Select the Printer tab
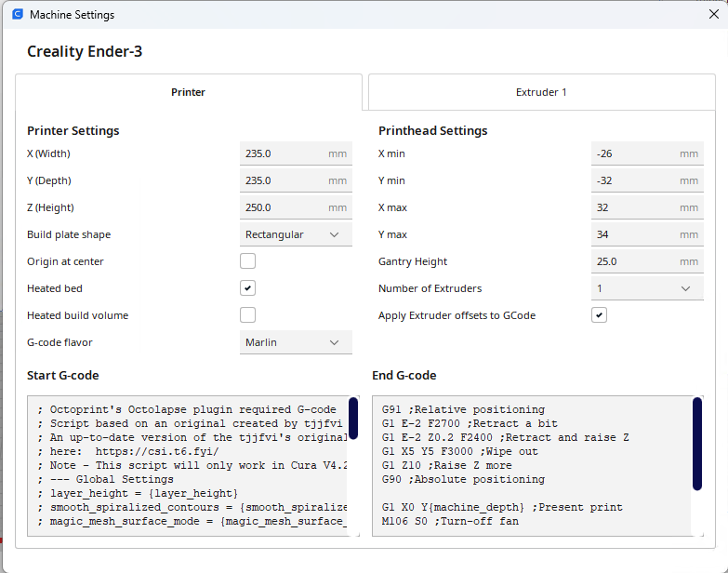728x573 pixels. (188, 92)
